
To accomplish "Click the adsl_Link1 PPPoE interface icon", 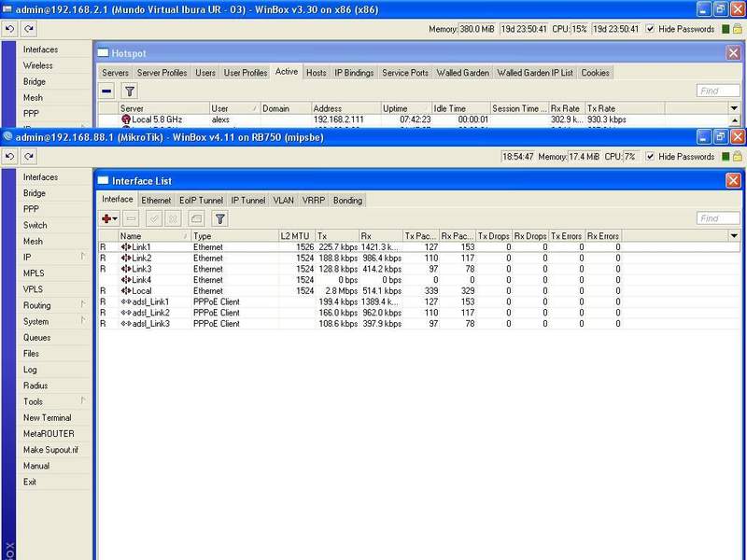I will point(126,301).
